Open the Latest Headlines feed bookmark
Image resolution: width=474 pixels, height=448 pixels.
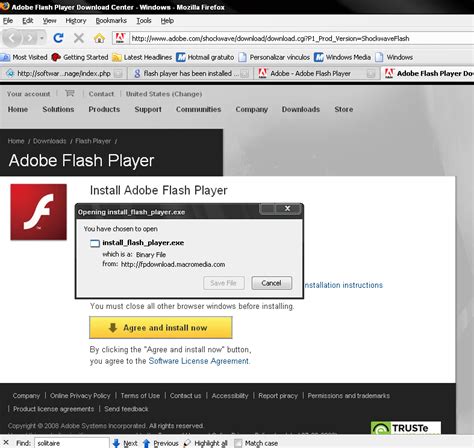pyautogui.click(x=142, y=57)
